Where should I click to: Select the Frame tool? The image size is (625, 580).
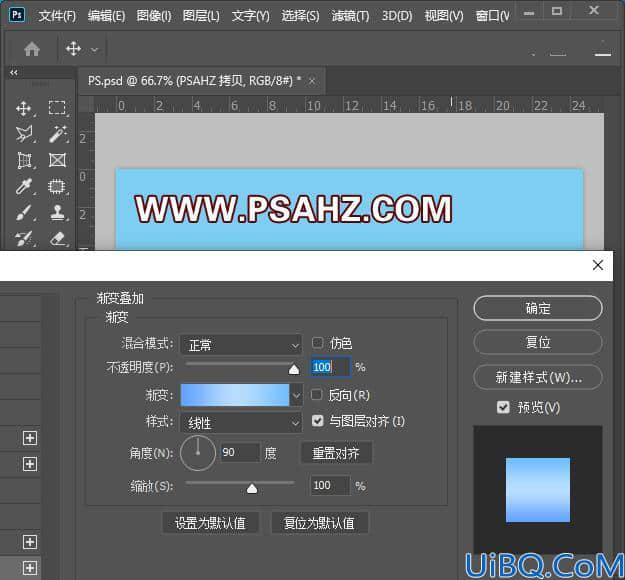coord(57,160)
